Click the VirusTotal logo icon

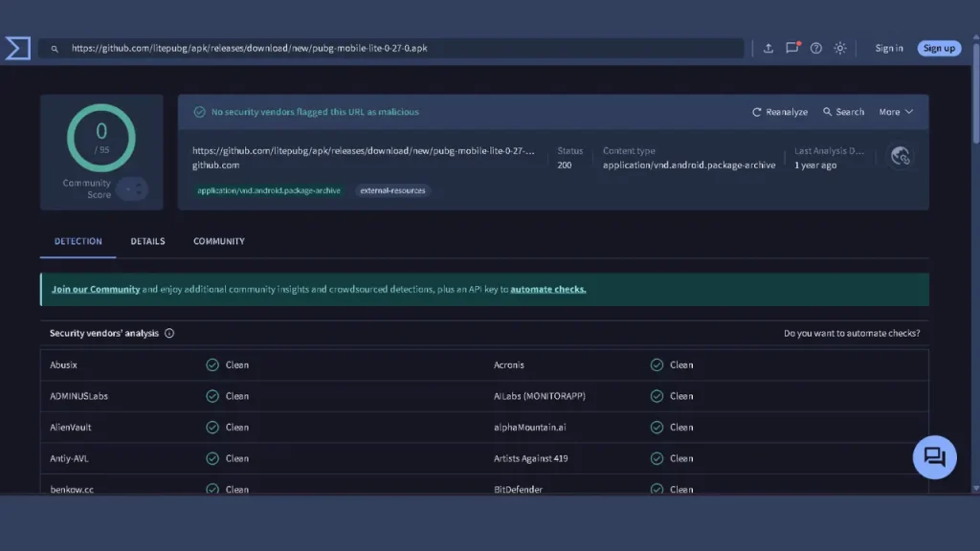17,48
